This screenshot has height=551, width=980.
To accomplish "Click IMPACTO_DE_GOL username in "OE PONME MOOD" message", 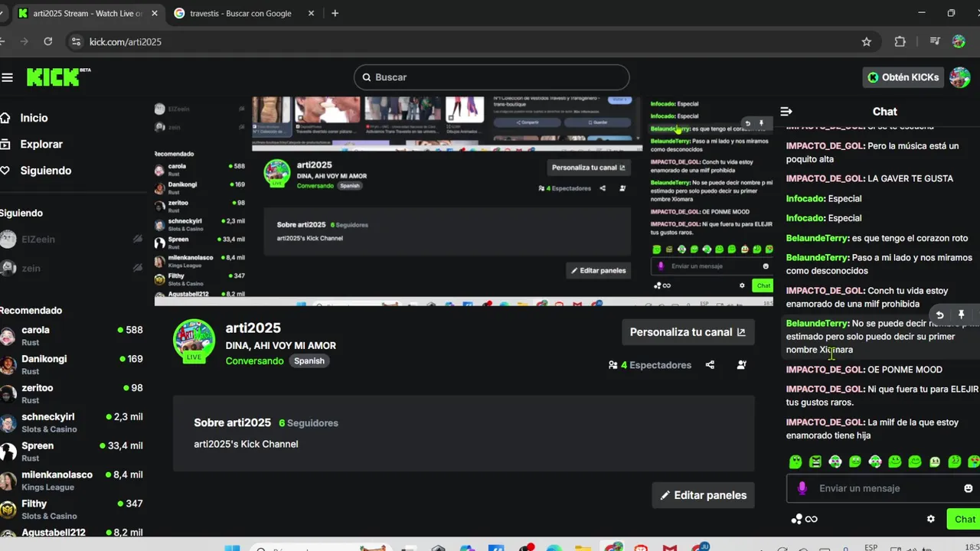I will point(825,370).
